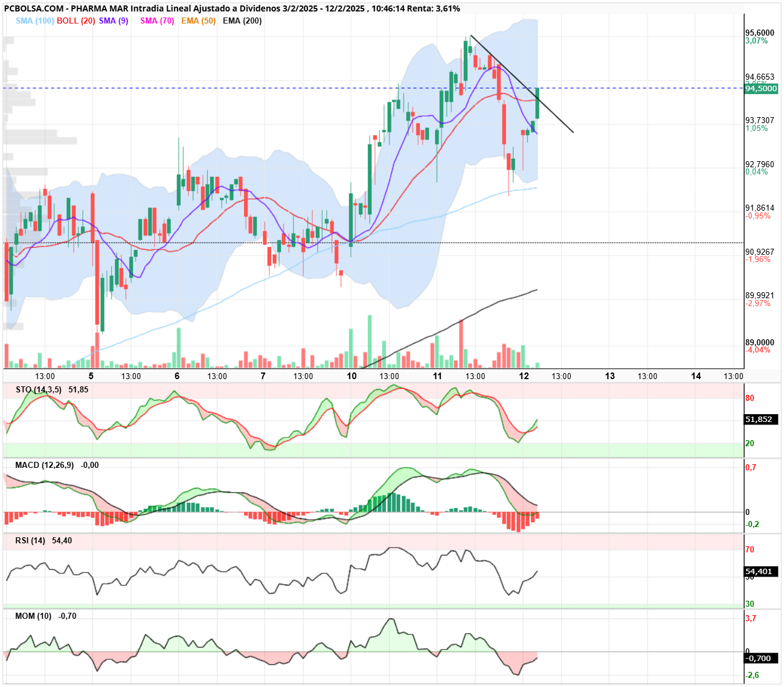
Task: Click day 5 on the date axis
Action: click(x=91, y=375)
